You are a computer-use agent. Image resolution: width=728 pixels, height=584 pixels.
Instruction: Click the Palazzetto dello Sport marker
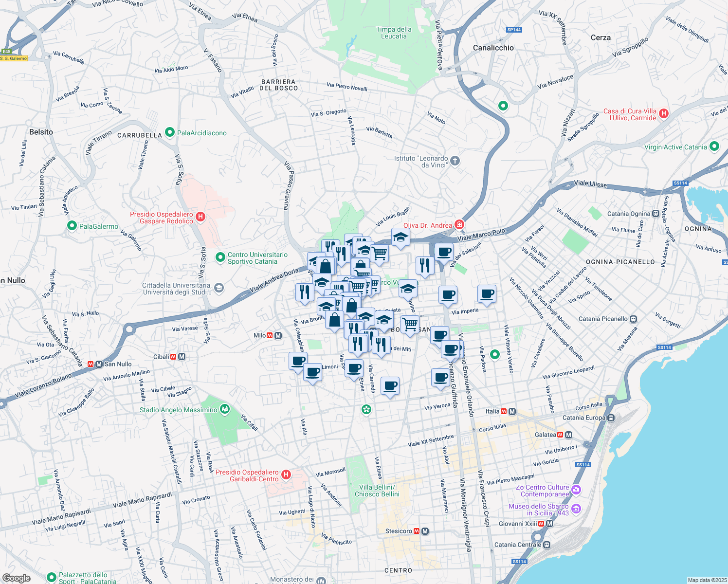pyautogui.click(x=52, y=578)
